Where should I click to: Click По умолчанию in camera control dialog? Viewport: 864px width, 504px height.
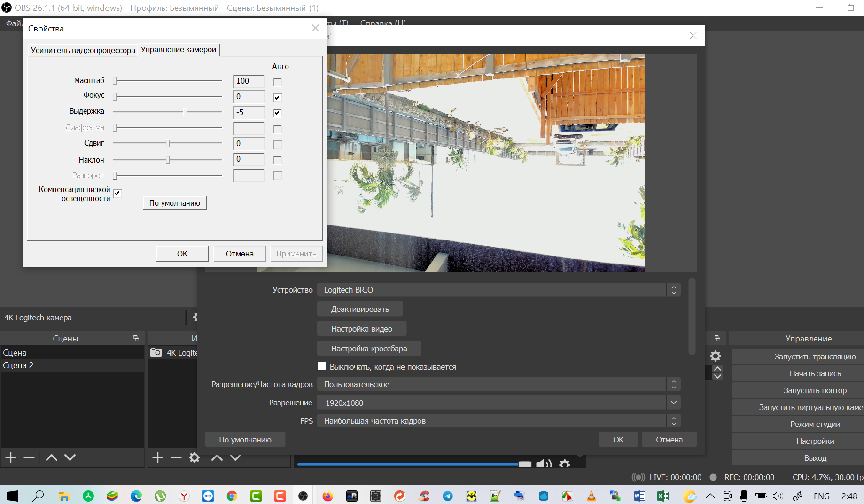click(x=175, y=203)
